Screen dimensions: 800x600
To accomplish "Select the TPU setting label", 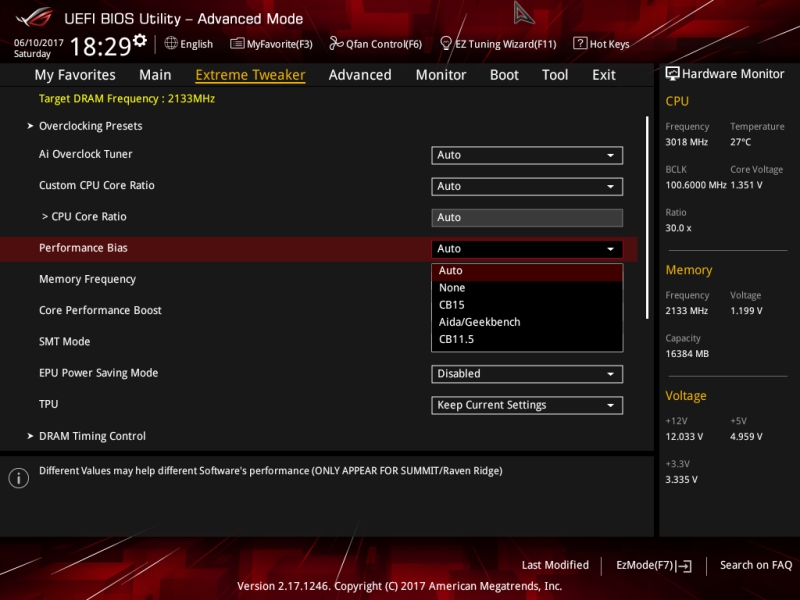I will pos(48,404).
